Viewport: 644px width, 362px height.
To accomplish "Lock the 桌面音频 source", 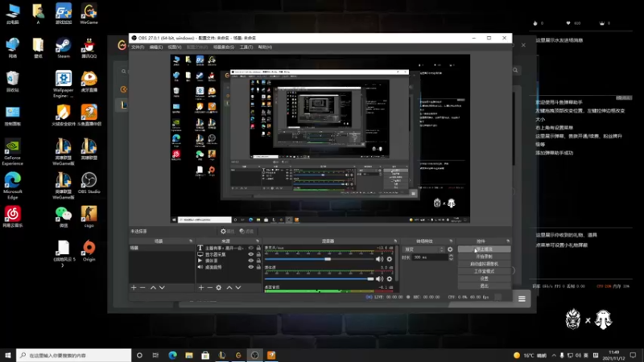I will pyautogui.click(x=258, y=267).
